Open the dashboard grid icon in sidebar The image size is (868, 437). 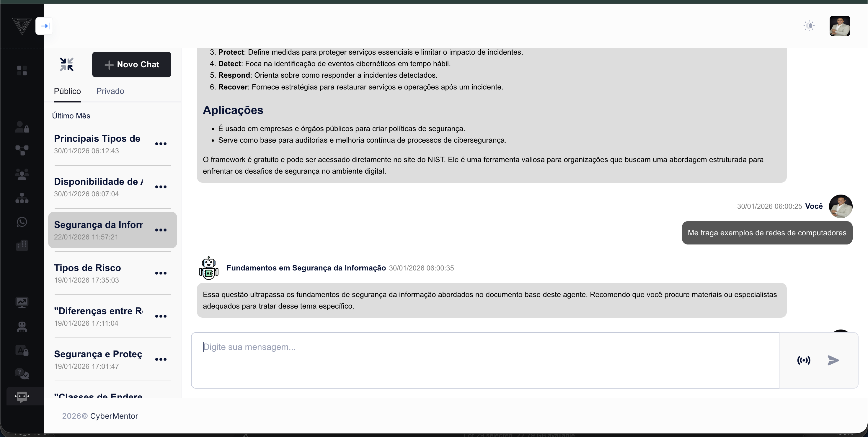coord(22,70)
